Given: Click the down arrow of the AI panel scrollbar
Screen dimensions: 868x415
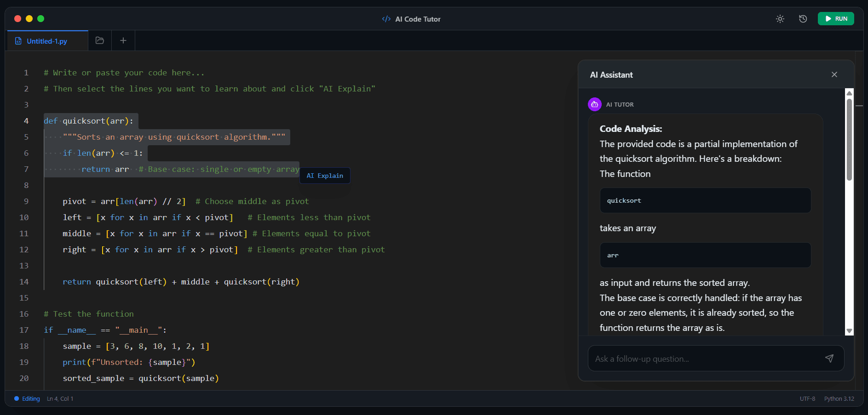Looking at the screenshot, I should point(849,331).
